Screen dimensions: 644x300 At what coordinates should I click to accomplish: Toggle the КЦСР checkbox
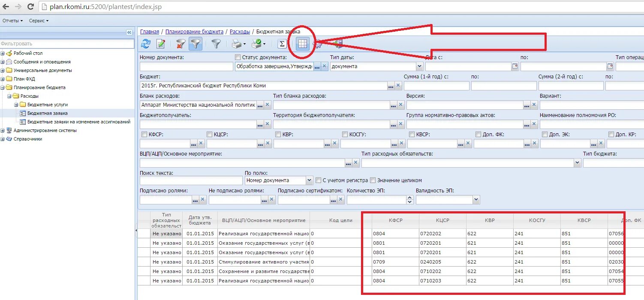210,135
